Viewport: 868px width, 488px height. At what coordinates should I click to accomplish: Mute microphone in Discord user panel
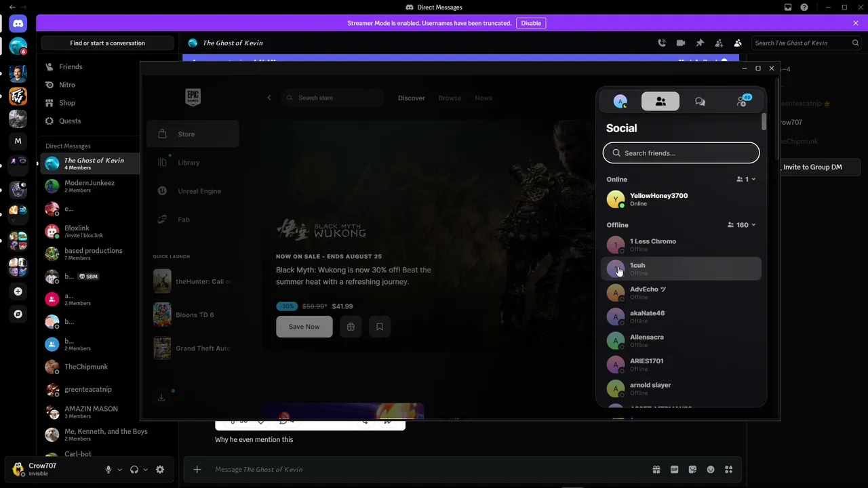(x=108, y=470)
